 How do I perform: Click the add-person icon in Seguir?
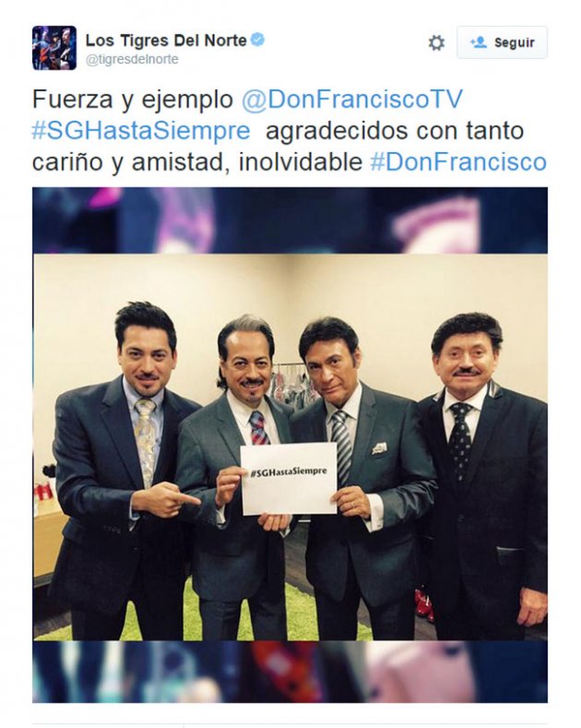[x=479, y=42]
